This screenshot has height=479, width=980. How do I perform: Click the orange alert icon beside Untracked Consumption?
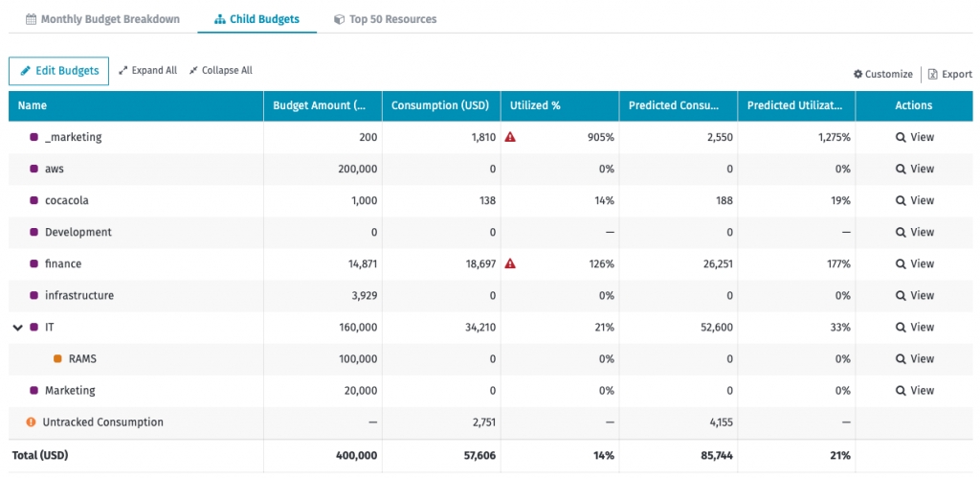(x=31, y=422)
